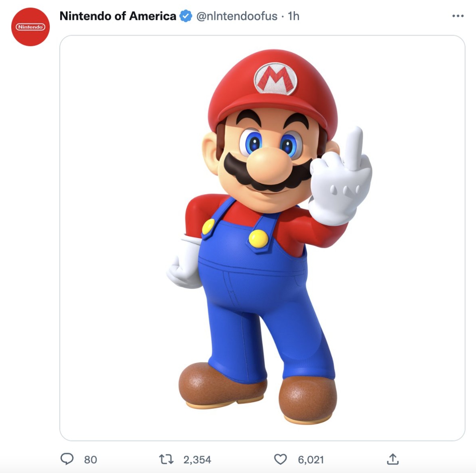Reply using the speech bubble icon
476x473 pixels.
tap(67, 459)
